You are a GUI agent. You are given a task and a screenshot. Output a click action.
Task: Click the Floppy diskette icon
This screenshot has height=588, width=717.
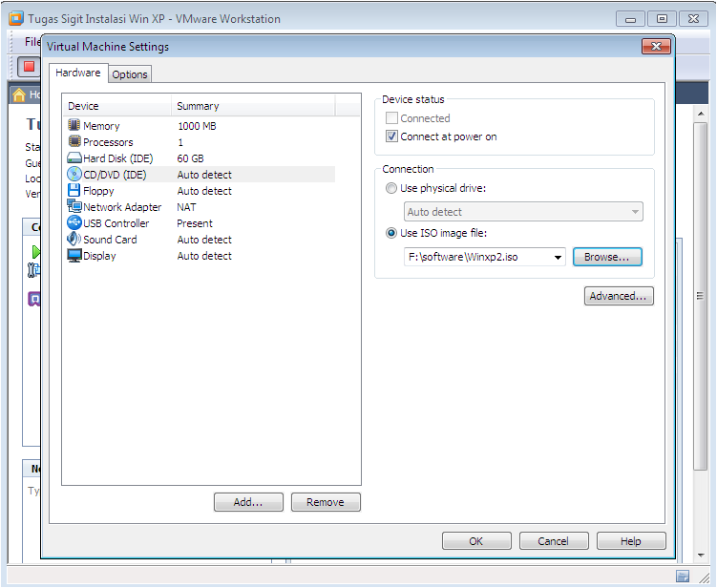74,190
